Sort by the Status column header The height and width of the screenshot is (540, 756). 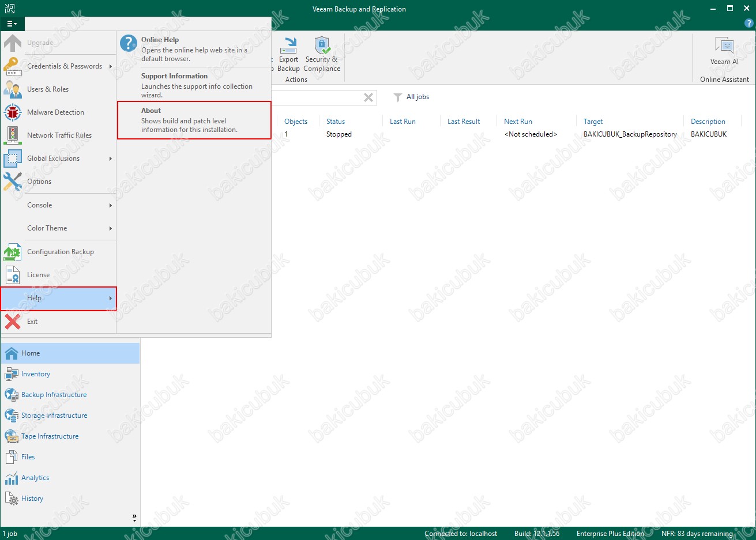pos(336,122)
